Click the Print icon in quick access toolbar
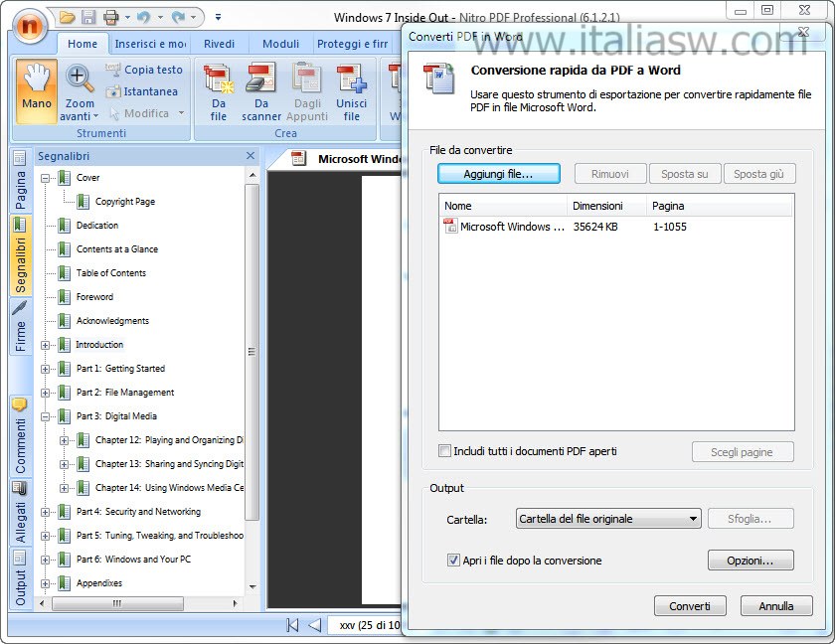Screen dimensions: 835x644 click(x=110, y=18)
